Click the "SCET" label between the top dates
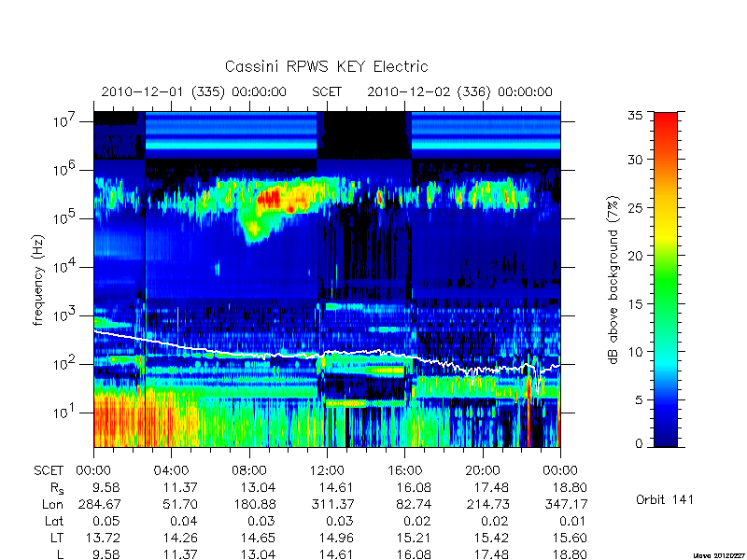747x560 pixels. (327, 91)
